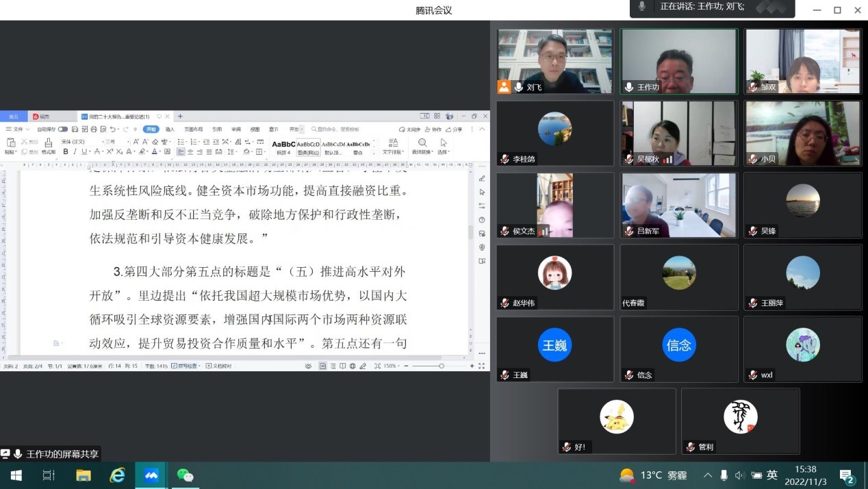Switch to the 页面布局 ribbon tab
This screenshot has height=489, width=868.
click(193, 129)
